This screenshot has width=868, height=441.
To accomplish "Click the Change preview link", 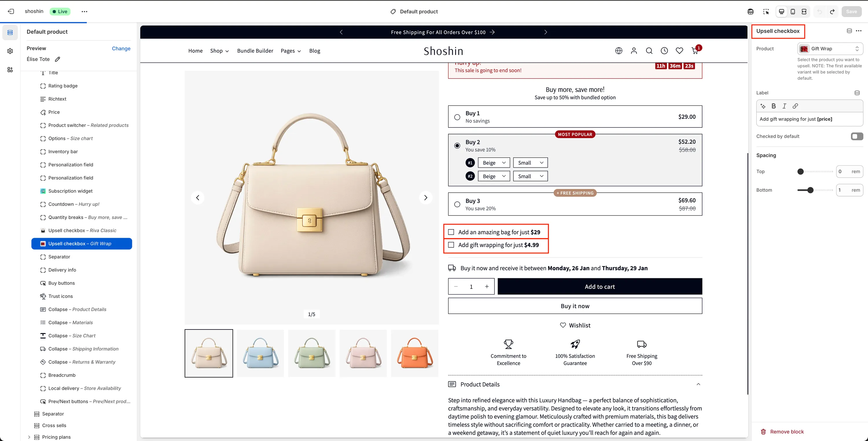I will click(121, 49).
